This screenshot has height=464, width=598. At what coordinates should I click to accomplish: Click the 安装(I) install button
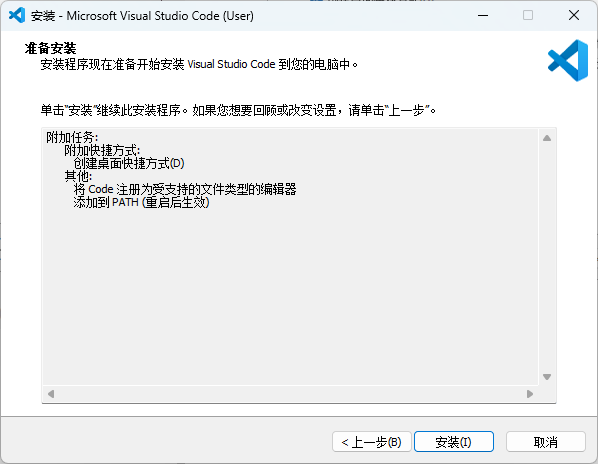454,442
